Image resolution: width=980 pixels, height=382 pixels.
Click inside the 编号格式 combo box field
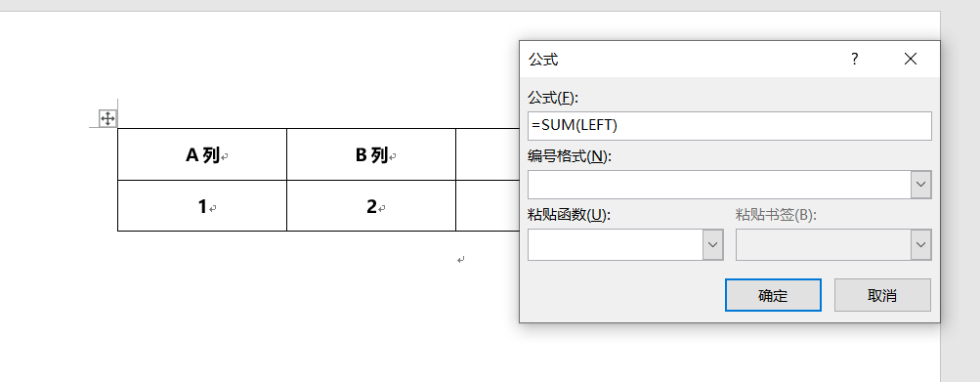click(x=719, y=185)
